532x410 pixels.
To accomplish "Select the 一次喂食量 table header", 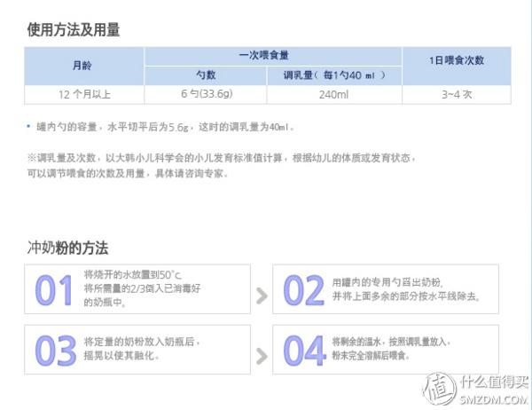I will pyautogui.click(x=273, y=56).
